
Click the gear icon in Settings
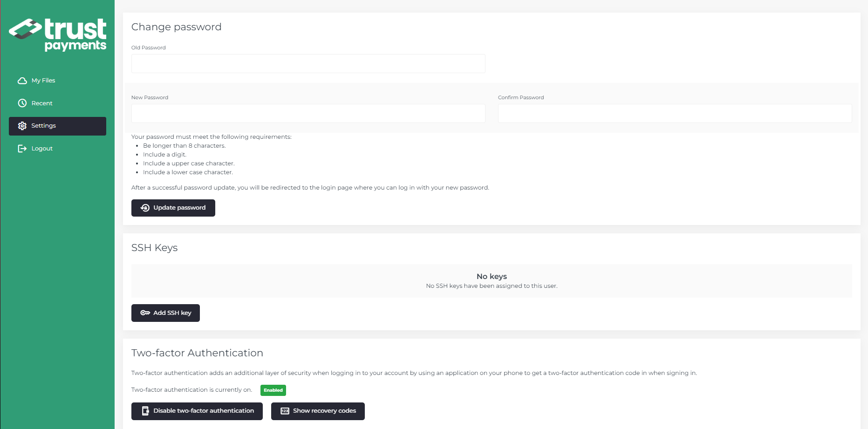pyautogui.click(x=22, y=126)
